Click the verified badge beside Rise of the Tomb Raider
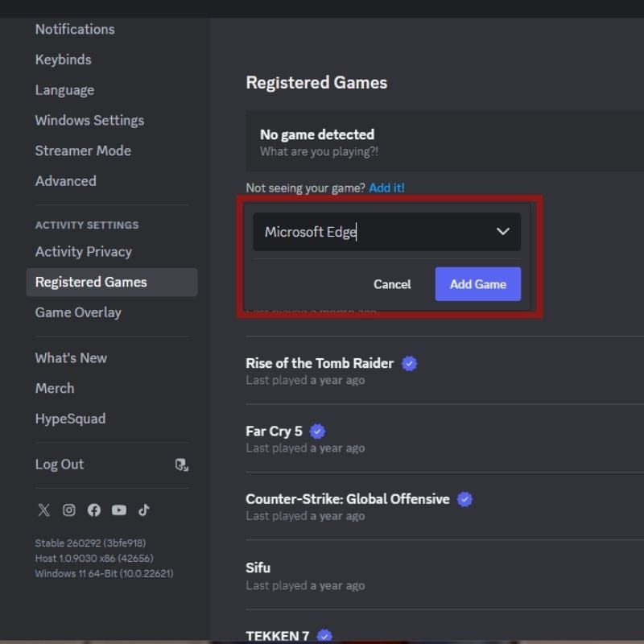This screenshot has width=644, height=644. tap(410, 363)
